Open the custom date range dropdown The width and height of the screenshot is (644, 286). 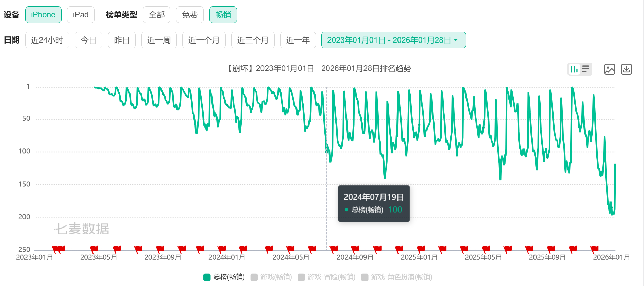coord(393,40)
